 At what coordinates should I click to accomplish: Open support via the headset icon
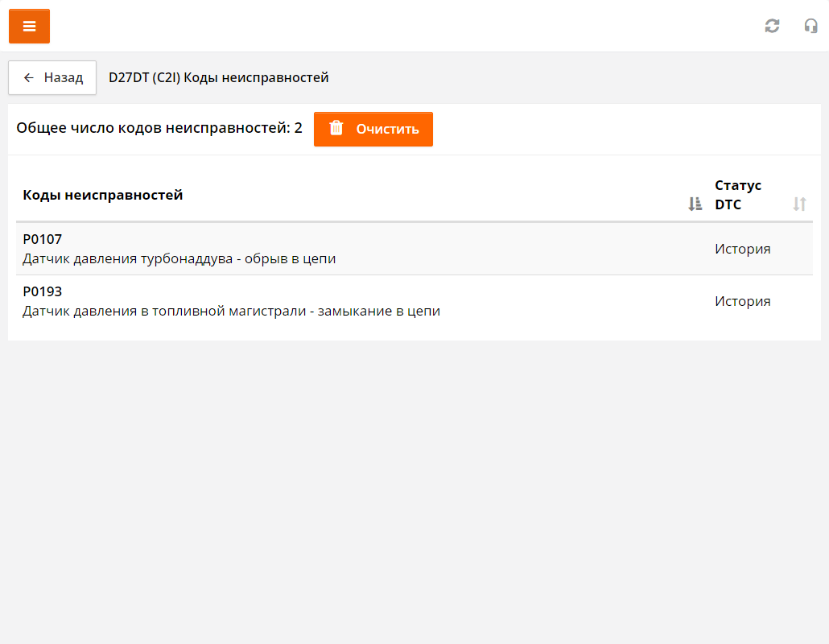click(x=810, y=26)
